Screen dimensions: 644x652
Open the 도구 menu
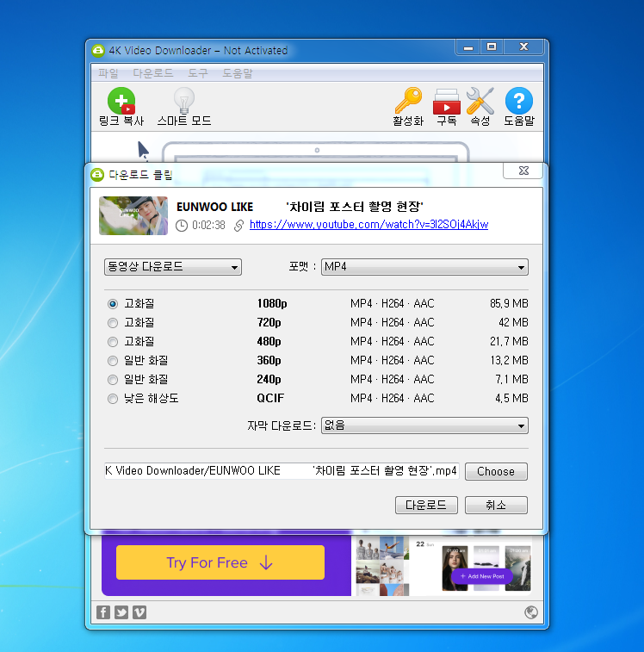(197, 73)
